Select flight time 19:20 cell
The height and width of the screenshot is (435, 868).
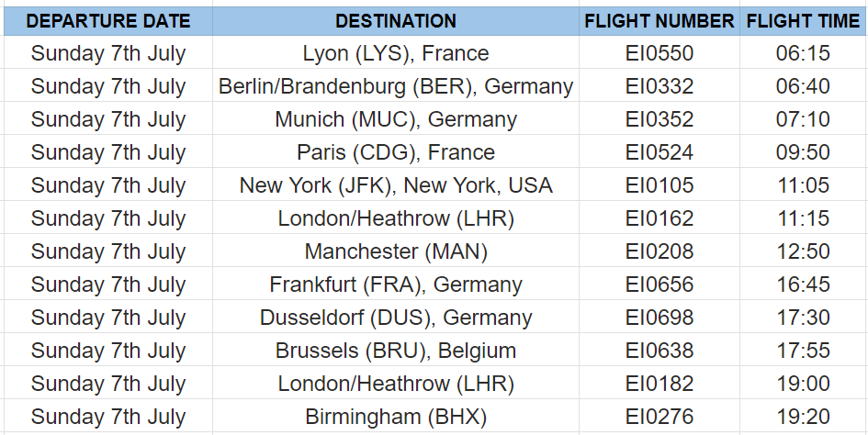coord(803,416)
